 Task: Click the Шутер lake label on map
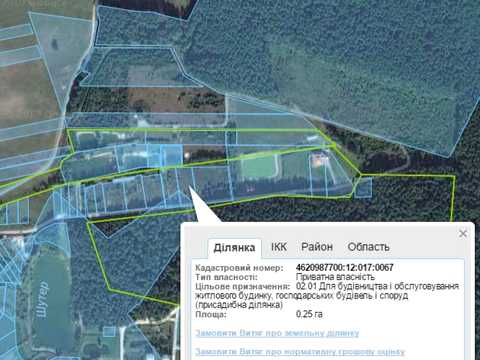[43, 300]
